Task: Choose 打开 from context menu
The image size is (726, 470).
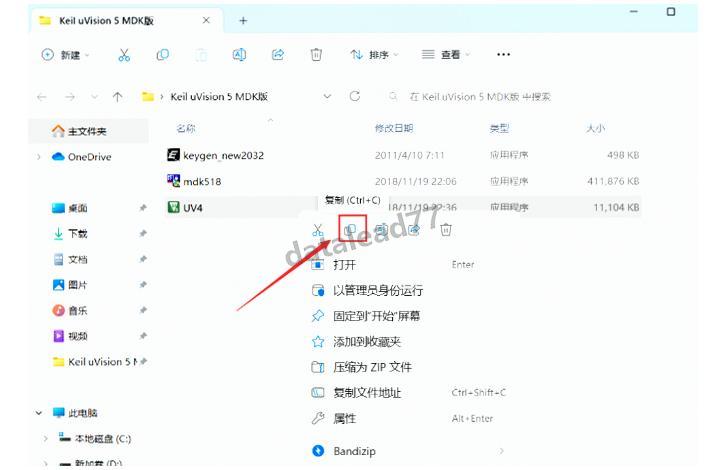Action: pos(345,265)
